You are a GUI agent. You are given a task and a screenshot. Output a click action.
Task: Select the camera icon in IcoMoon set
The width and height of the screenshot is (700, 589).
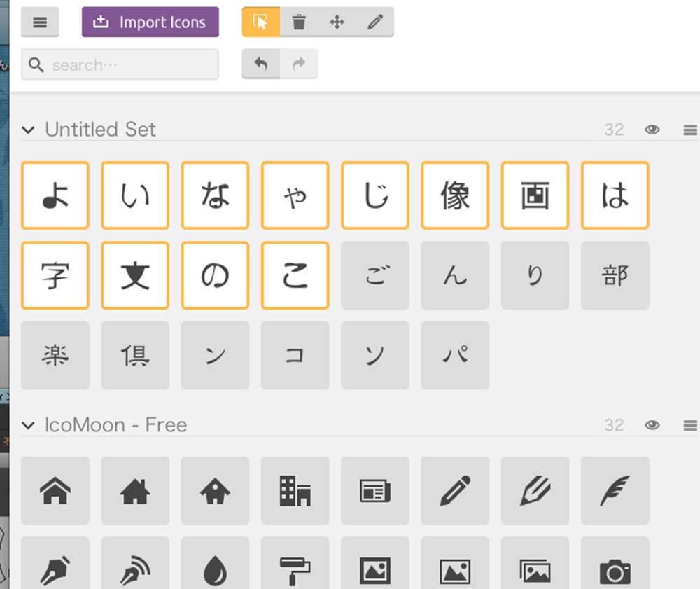[x=615, y=571]
